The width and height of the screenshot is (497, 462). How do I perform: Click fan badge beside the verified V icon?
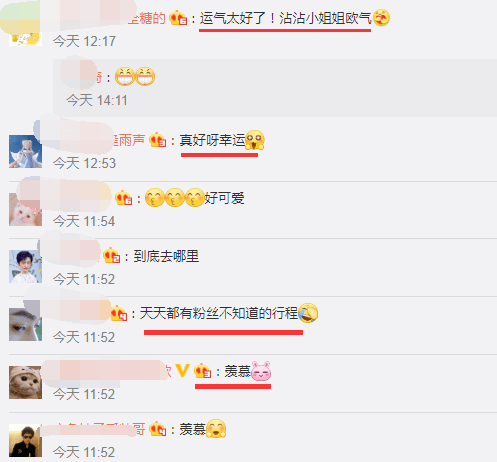click(202, 371)
